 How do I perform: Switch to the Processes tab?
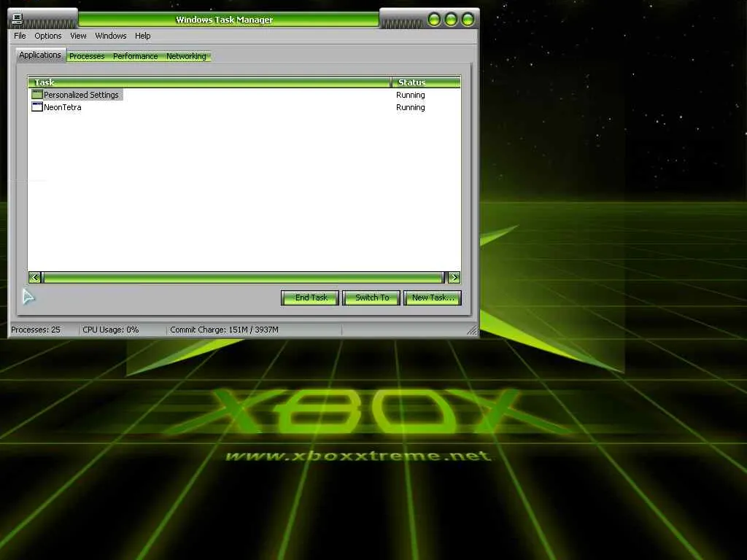point(87,56)
